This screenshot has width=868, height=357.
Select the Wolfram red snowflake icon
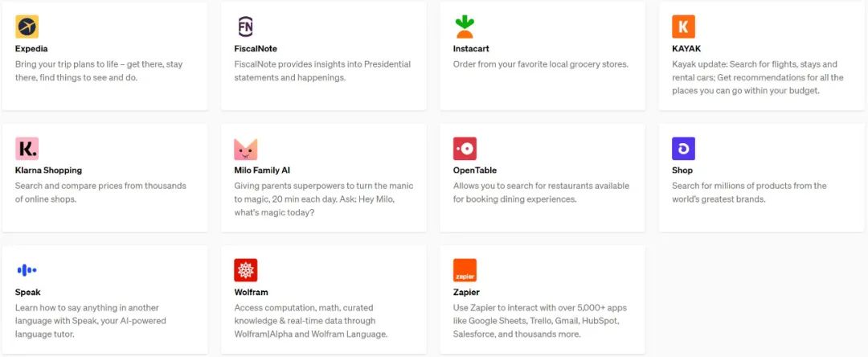pos(246,270)
